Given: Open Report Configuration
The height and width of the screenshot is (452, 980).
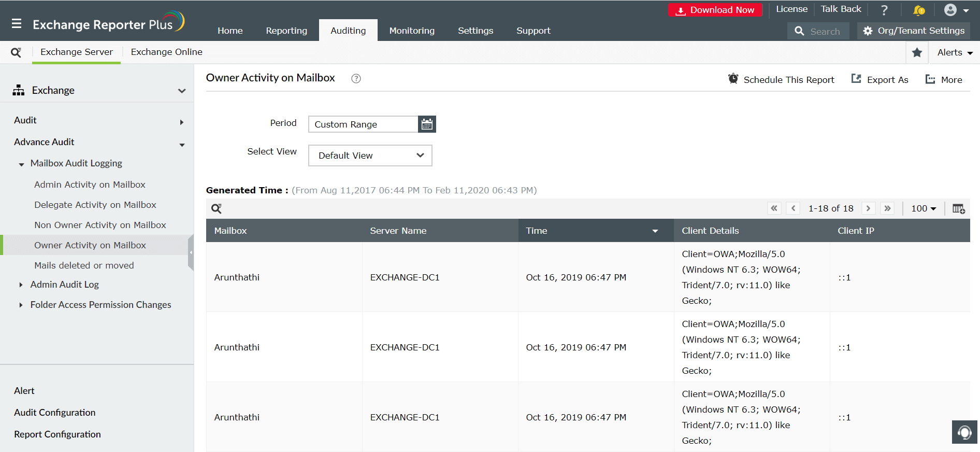Looking at the screenshot, I should pos(57,434).
